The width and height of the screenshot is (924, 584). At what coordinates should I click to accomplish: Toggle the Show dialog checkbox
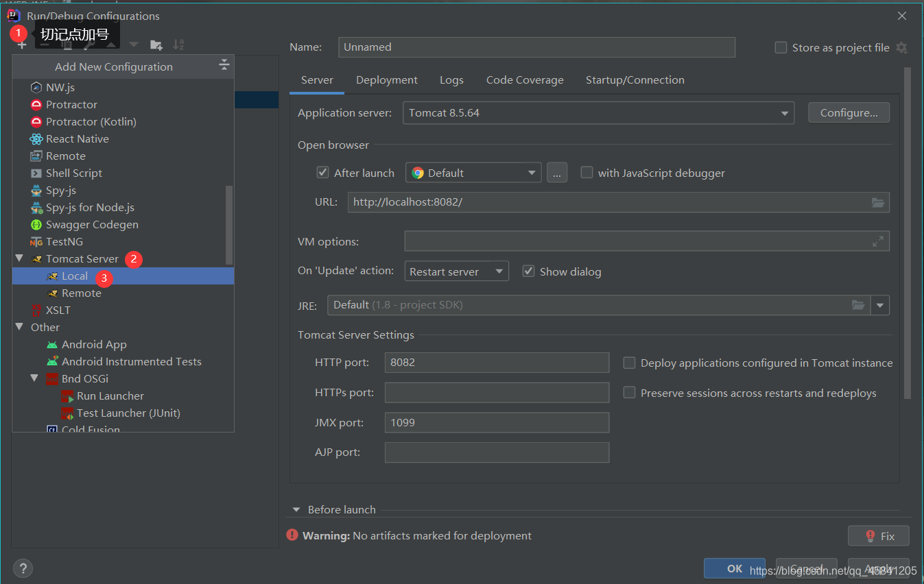click(528, 271)
